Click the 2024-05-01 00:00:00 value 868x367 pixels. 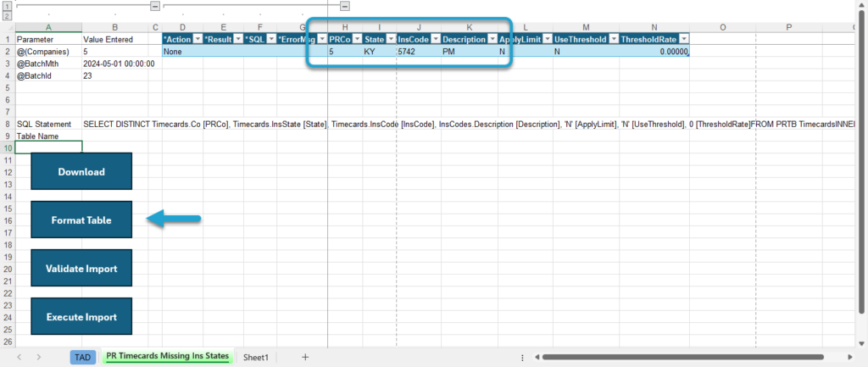[x=119, y=64]
